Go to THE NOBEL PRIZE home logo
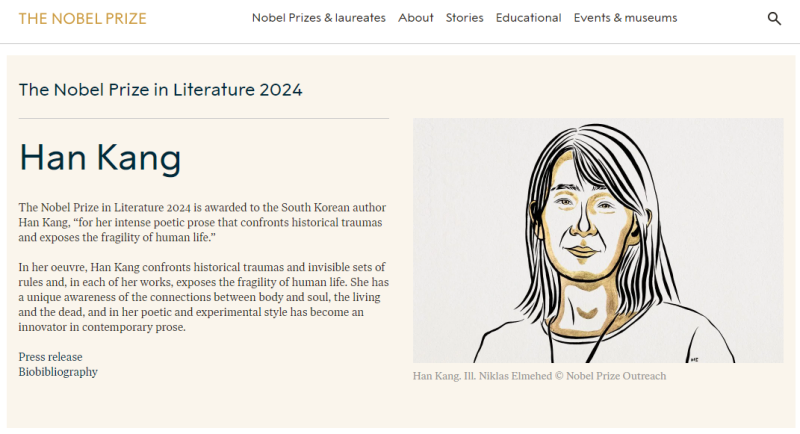This screenshot has height=434, width=800. tap(83, 19)
